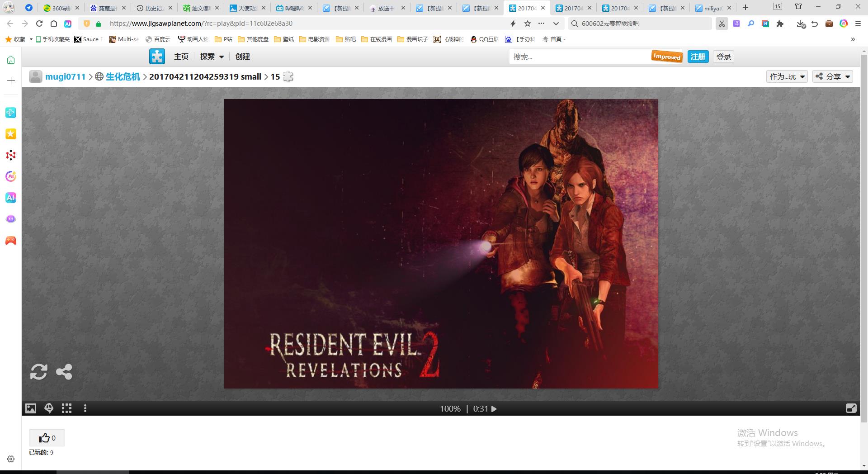Show the puzzle image preview icon

pyautogui.click(x=31, y=408)
